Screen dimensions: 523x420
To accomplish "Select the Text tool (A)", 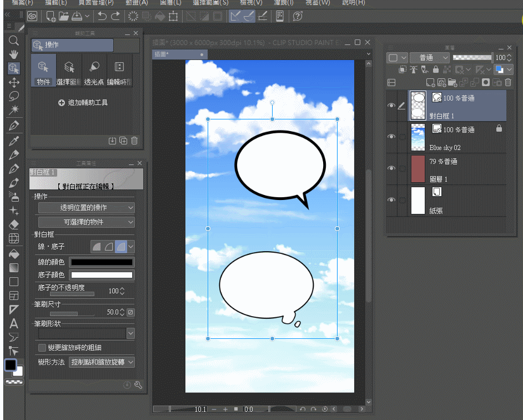I will pyautogui.click(x=14, y=323).
